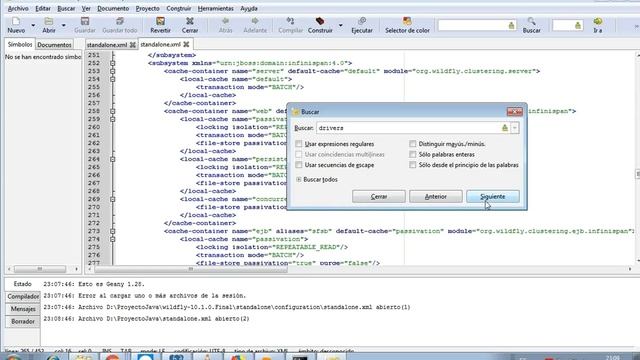Switch to the Documentos sidebar tab
640x360 pixels.
coord(54,45)
